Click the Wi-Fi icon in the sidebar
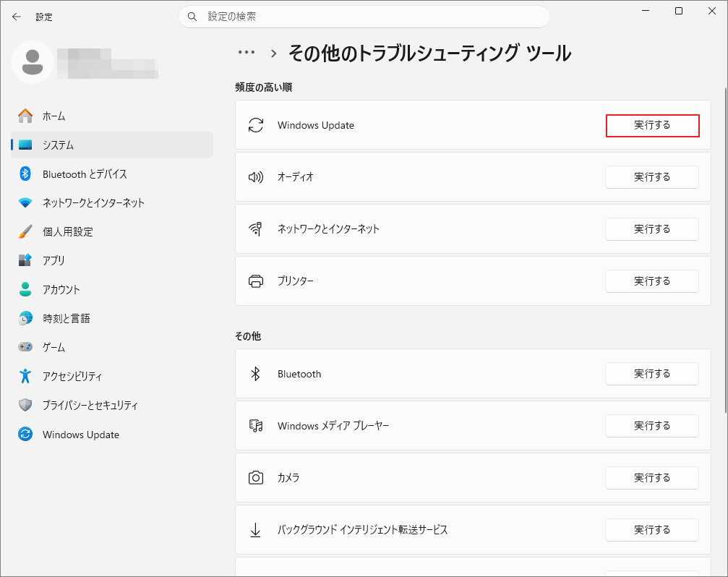Viewport: 728px width, 577px height. click(25, 203)
